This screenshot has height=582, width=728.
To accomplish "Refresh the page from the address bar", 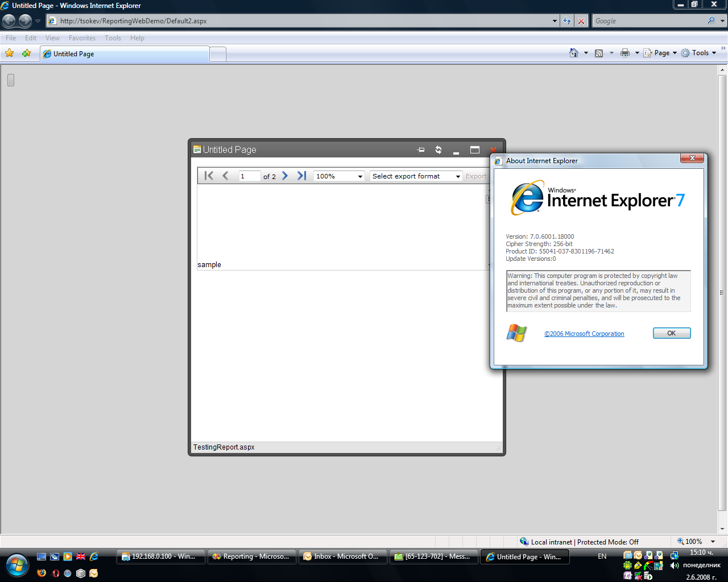I will (x=567, y=21).
